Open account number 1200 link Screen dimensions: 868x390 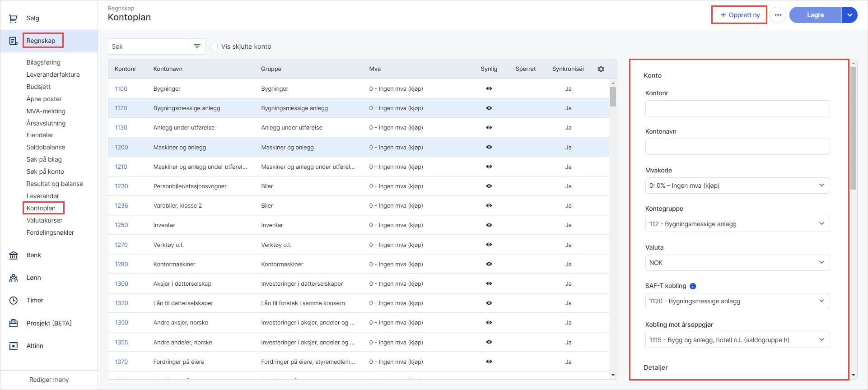[121, 148]
